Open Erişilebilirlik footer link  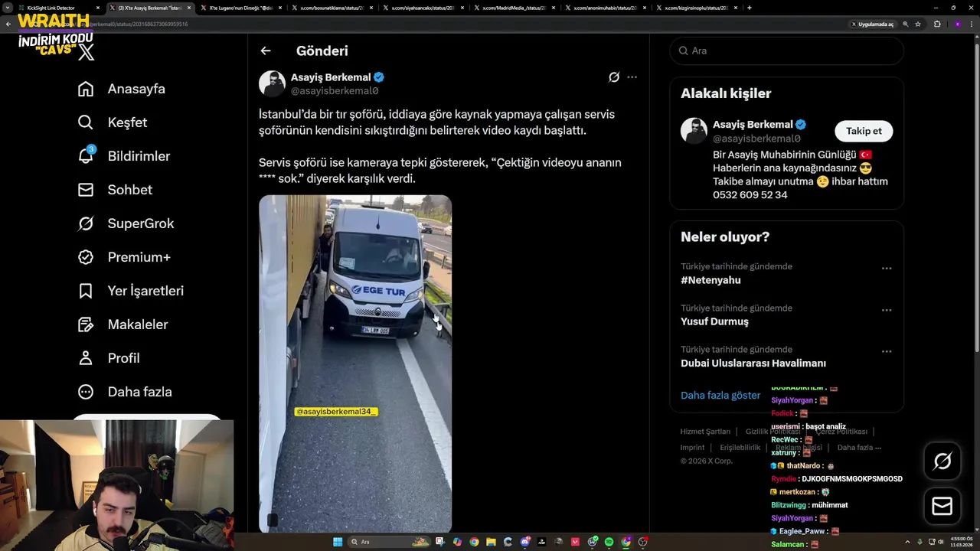740,448
